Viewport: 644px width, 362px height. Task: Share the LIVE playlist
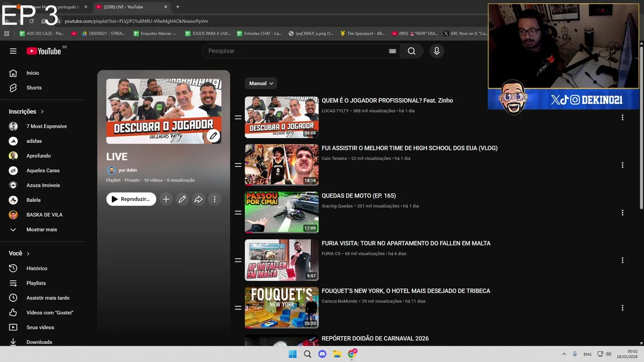click(x=198, y=199)
